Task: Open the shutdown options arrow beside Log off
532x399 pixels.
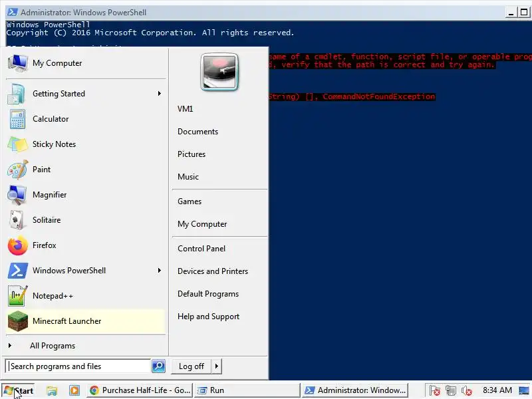Action: pyautogui.click(x=217, y=366)
